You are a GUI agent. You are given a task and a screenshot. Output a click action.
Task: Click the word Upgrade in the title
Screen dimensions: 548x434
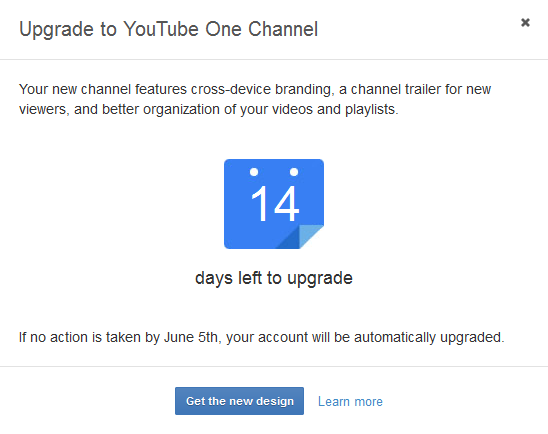tap(56, 30)
